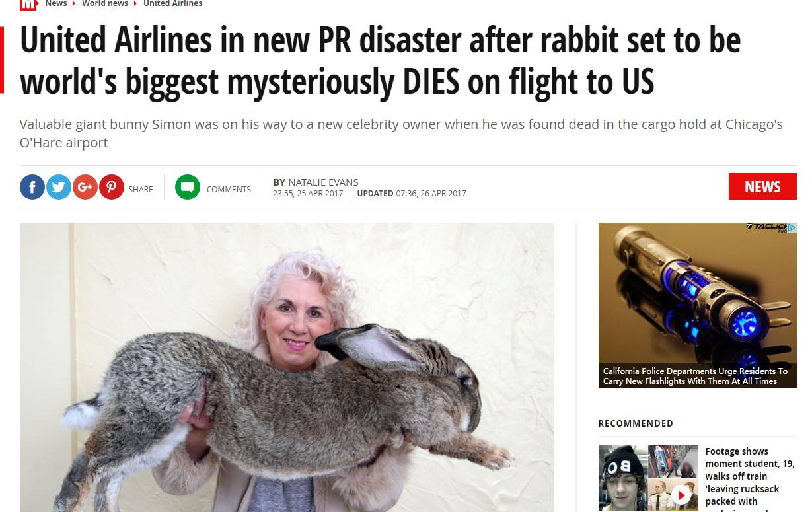The width and height of the screenshot is (812, 512).
Task: Click the red NEWS section button
Action: point(762,186)
